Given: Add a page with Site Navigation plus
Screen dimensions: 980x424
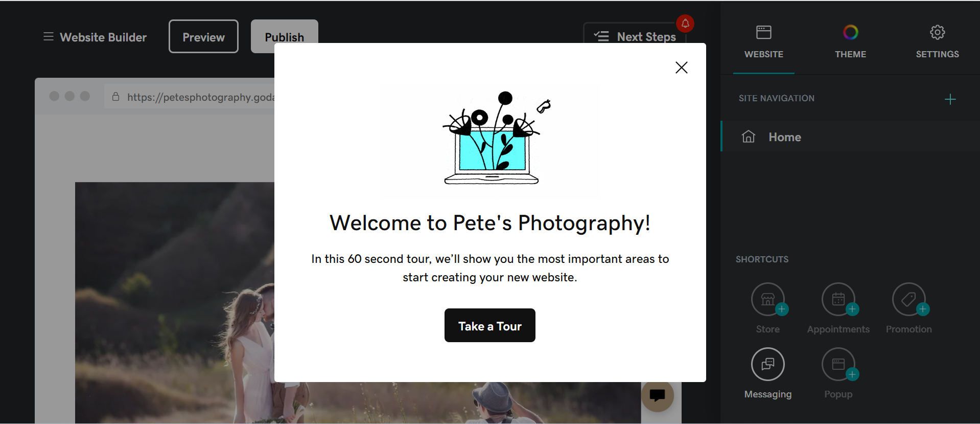Looking at the screenshot, I should [x=950, y=99].
